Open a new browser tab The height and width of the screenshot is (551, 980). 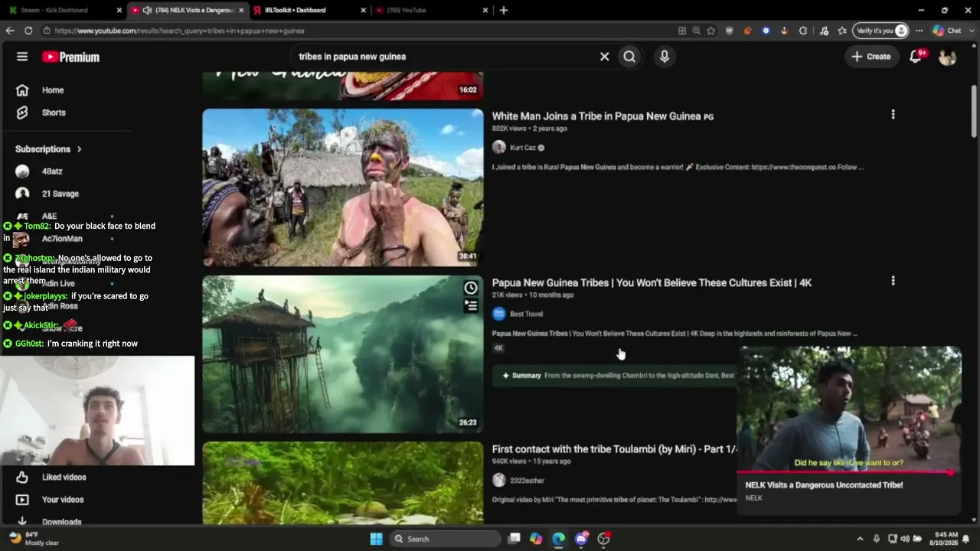(503, 10)
